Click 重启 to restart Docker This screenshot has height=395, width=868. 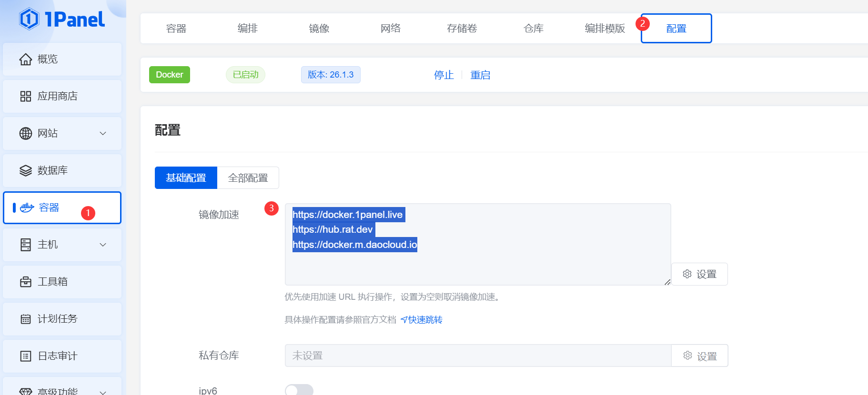(x=480, y=75)
